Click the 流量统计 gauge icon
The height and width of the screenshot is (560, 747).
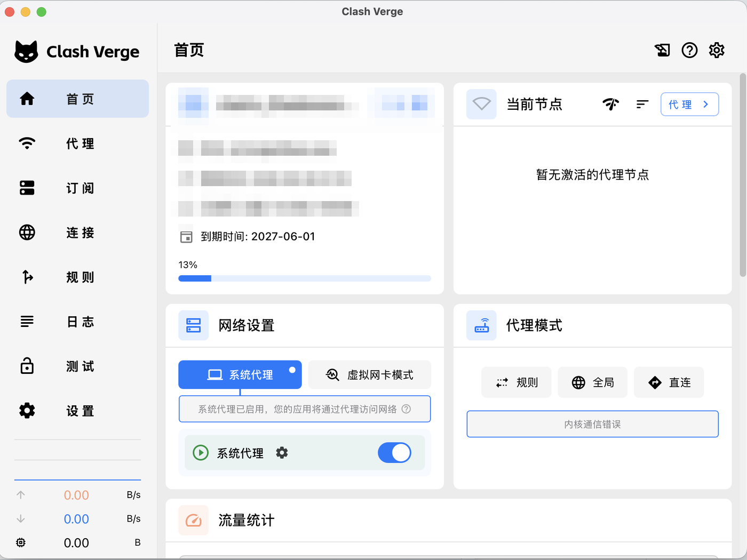pos(193,520)
